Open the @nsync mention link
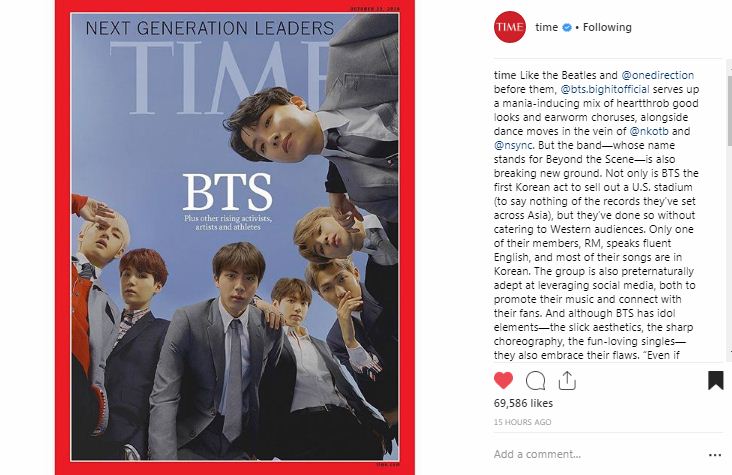The height and width of the screenshot is (475, 732). tap(513, 145)
